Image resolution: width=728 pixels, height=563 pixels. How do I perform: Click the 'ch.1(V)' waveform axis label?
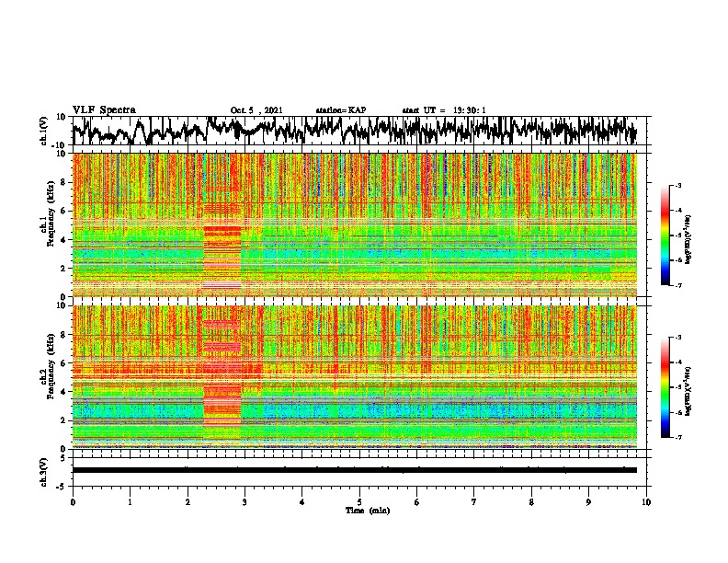[x=44, y=131]
